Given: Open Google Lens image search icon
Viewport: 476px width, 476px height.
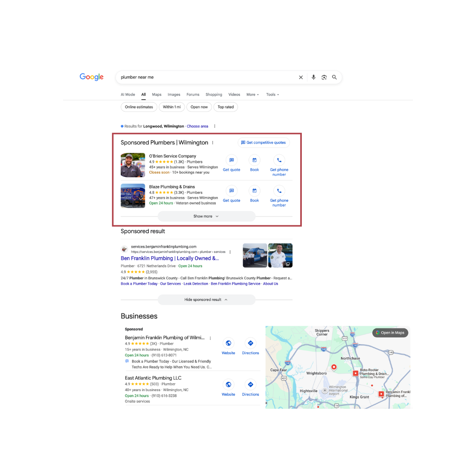Looking at the screenshot, I should pyautogui.click(x=324, y=77).
